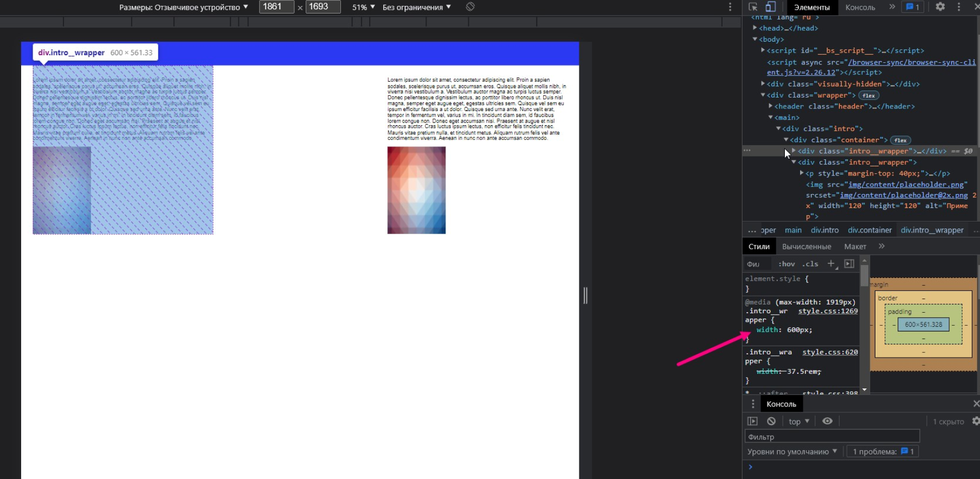The image size is (980, 479).
Task: Open the style.css:1269 source link
Action: (x=828, y=311)
